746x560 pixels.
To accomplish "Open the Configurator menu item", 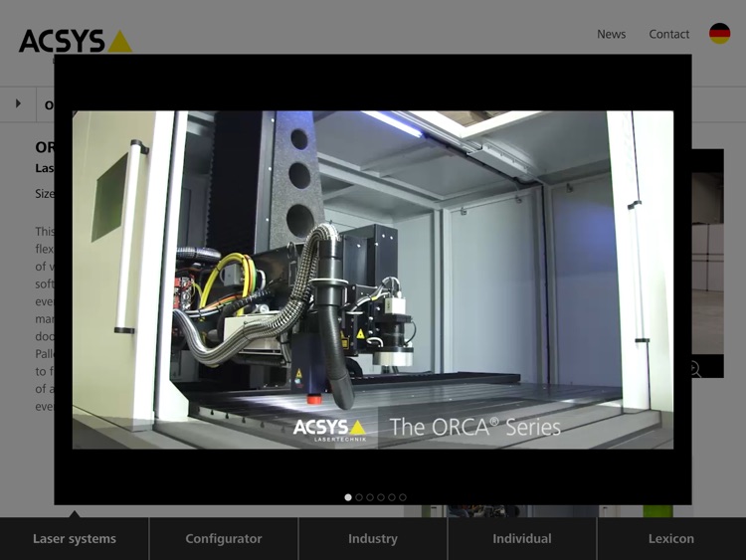I will click(224, 538).
